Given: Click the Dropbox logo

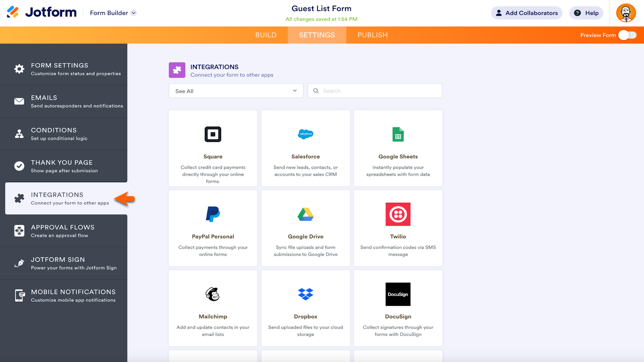Looking at the screenshot, I should coord(305,294).
